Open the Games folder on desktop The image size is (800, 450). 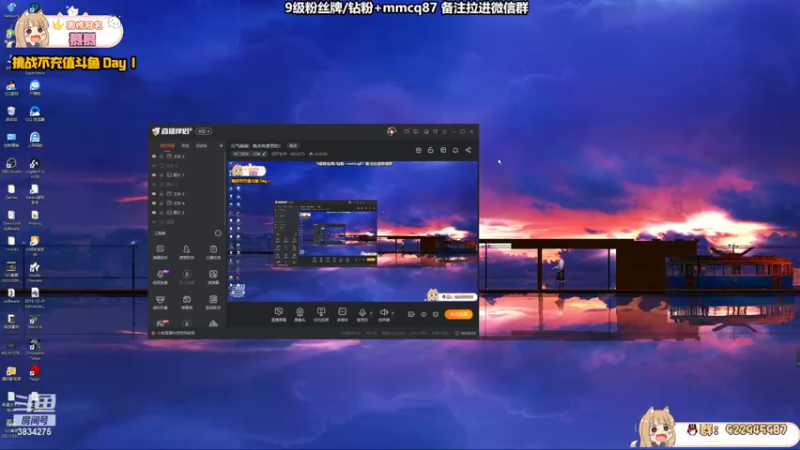pyautogui.click(x=11, y=191)
